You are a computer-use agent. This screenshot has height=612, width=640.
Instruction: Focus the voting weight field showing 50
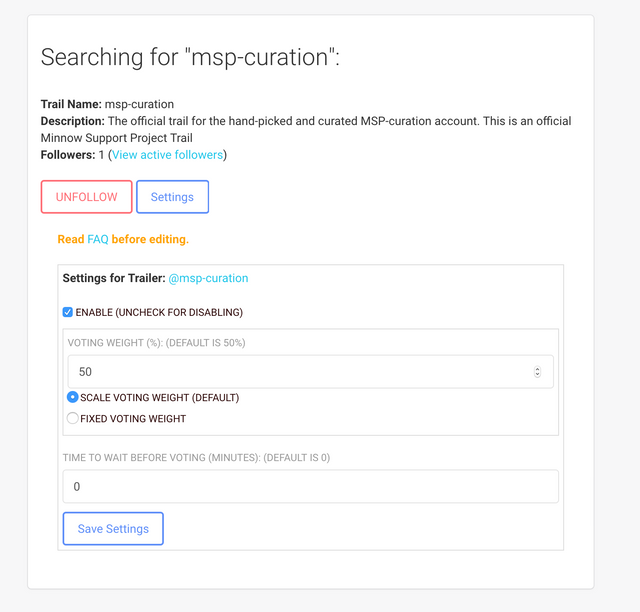click(310, 372)
